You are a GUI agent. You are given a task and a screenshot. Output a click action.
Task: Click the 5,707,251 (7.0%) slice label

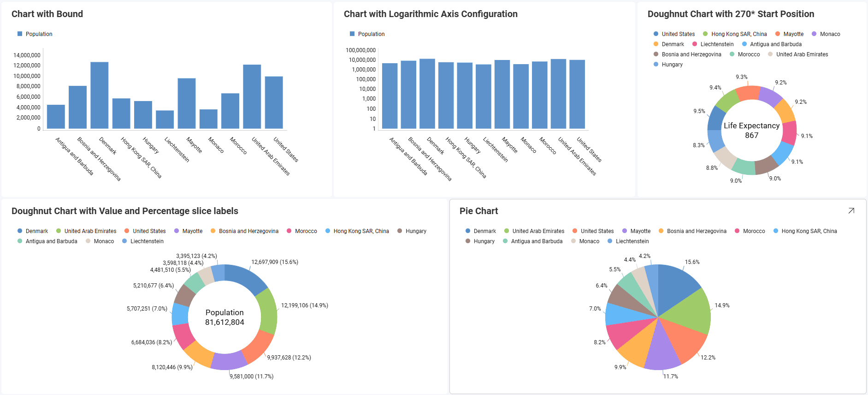pyautogui.click(x=147, y=309)
